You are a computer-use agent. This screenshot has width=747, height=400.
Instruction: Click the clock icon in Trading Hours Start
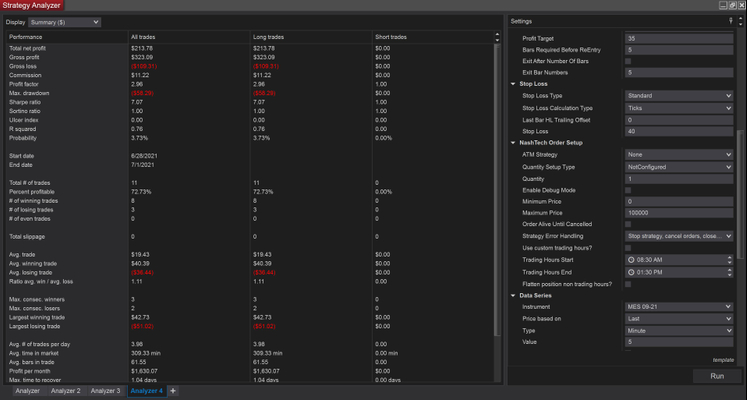(630, 259)
